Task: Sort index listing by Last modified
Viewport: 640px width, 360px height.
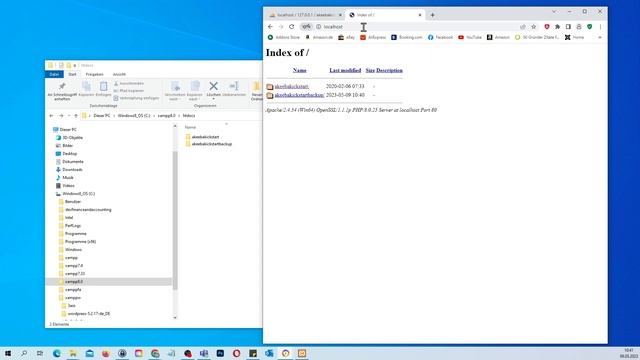Action: 345,70
